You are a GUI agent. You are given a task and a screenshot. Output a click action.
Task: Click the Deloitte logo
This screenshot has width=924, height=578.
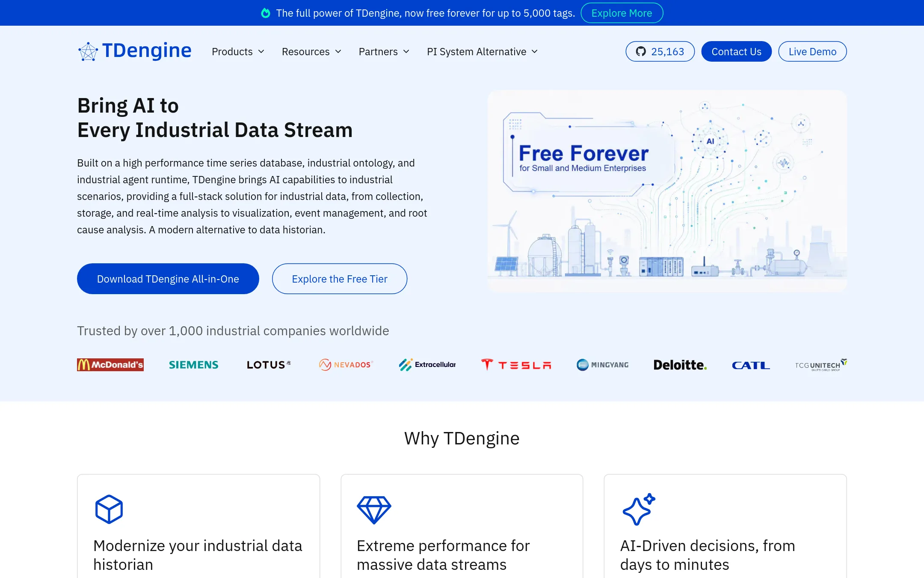click(680, 365)
